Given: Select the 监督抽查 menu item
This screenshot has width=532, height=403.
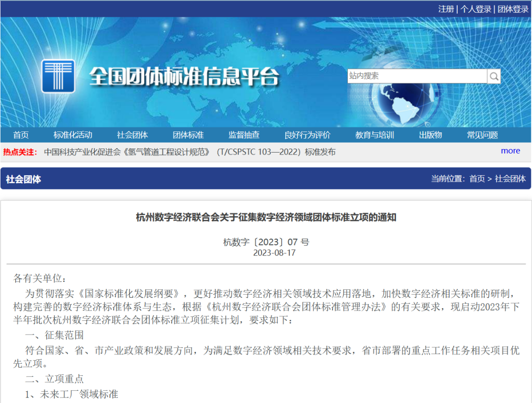Looking at the screenshot, I should tap(244, 135).
